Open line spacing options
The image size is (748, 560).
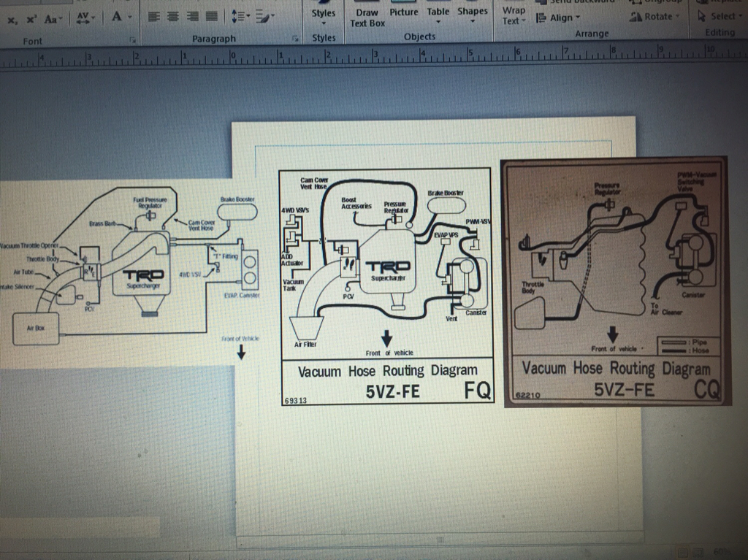point(240,17)
